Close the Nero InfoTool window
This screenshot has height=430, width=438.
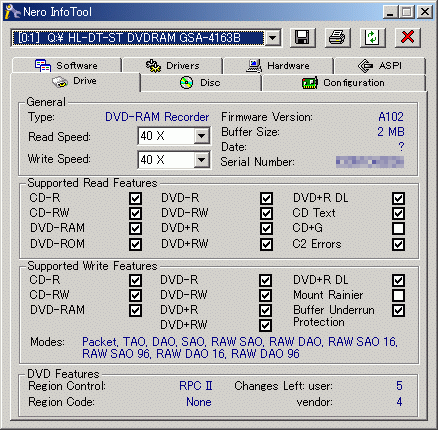coord(425,12)
